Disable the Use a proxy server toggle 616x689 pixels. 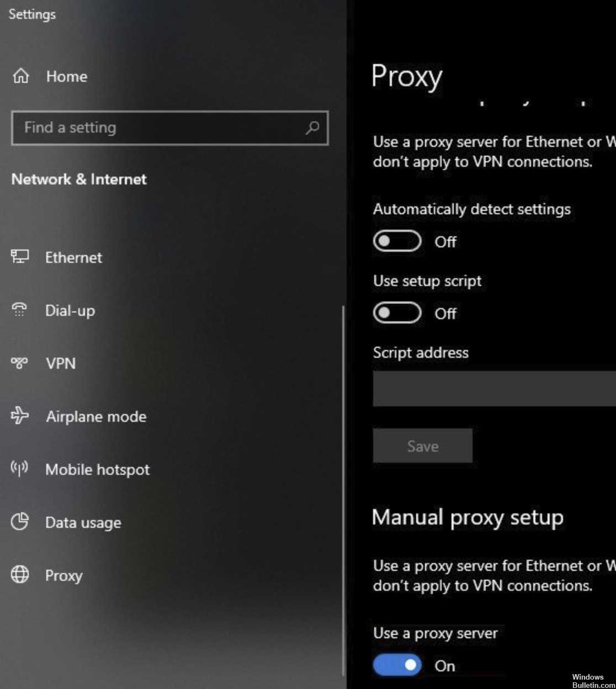[397, 665]
